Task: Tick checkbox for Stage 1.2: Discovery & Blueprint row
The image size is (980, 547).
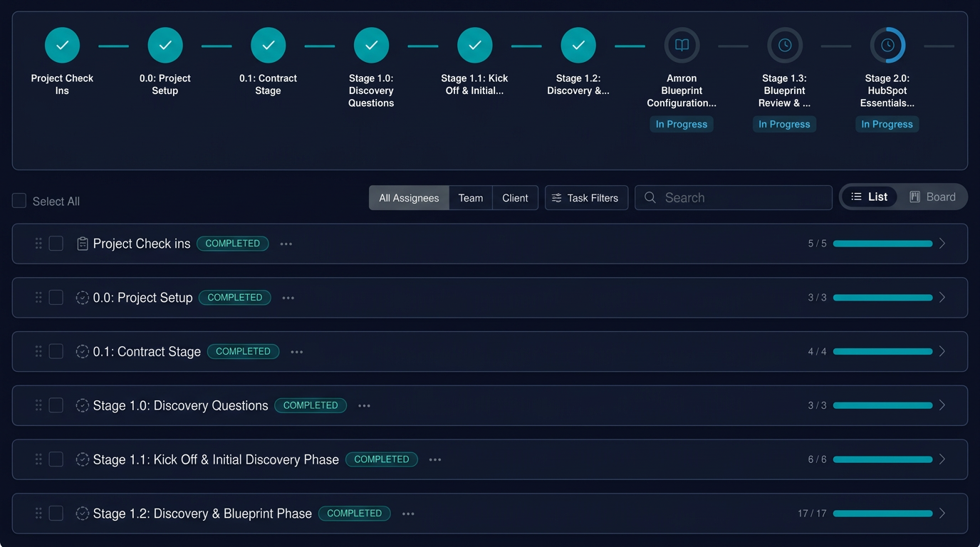Action: click(56, 514)
